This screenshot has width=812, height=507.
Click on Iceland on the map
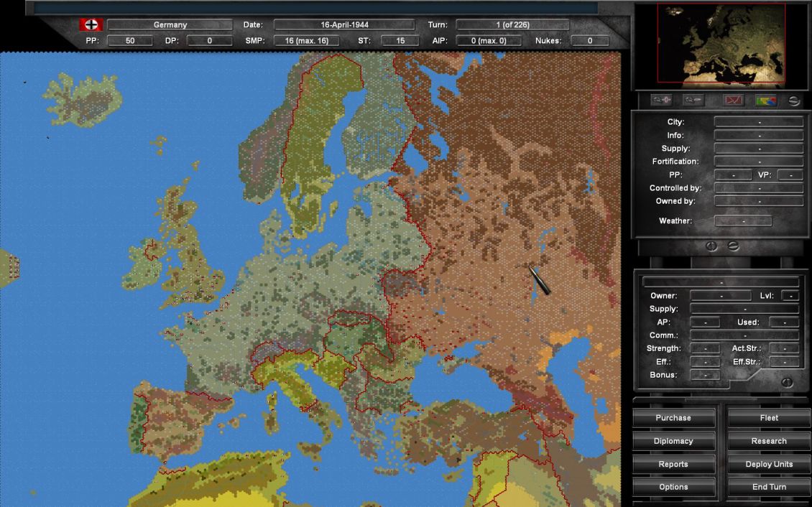point(83,99)
